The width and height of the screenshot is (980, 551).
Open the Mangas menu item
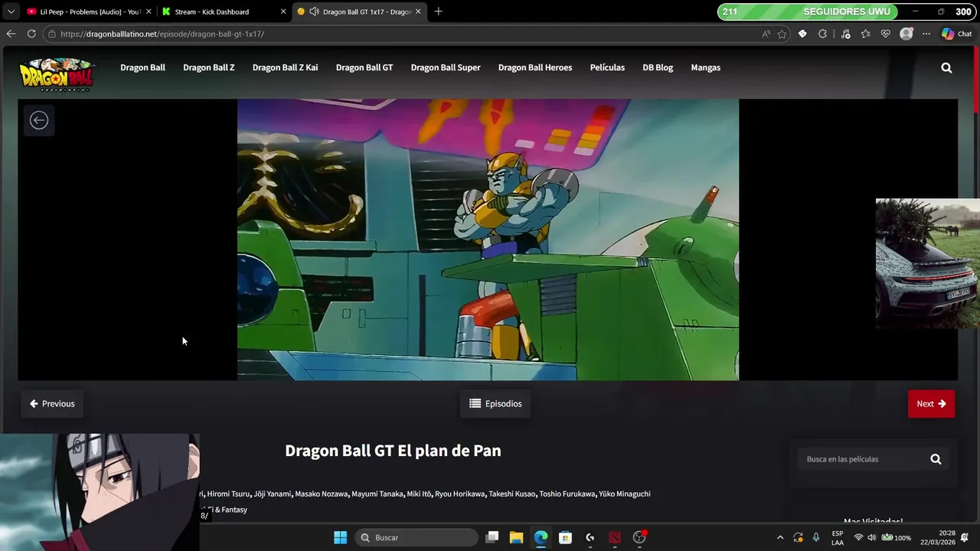pos(705,67)
